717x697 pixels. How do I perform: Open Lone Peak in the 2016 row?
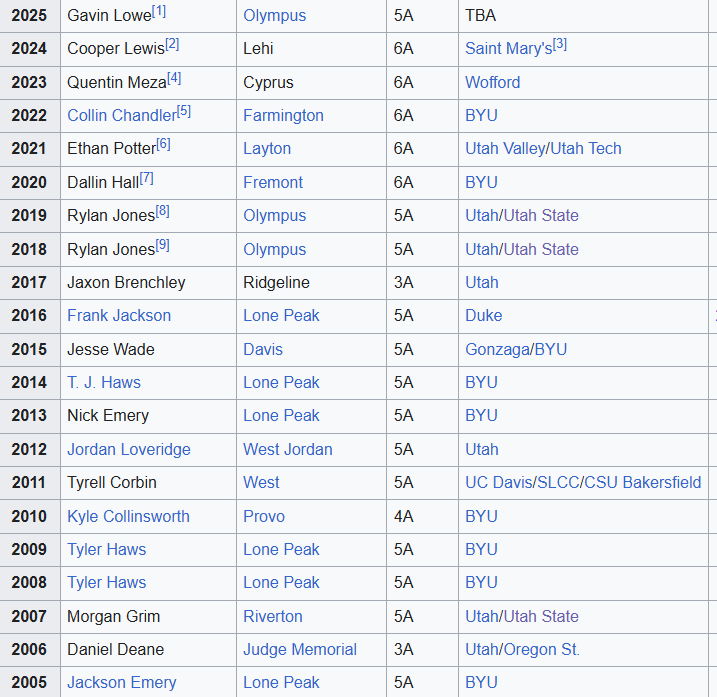coord(281,316)
